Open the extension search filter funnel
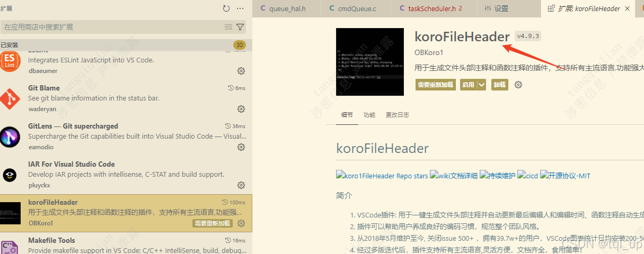 pyautogui.click(x=240, y=27)
